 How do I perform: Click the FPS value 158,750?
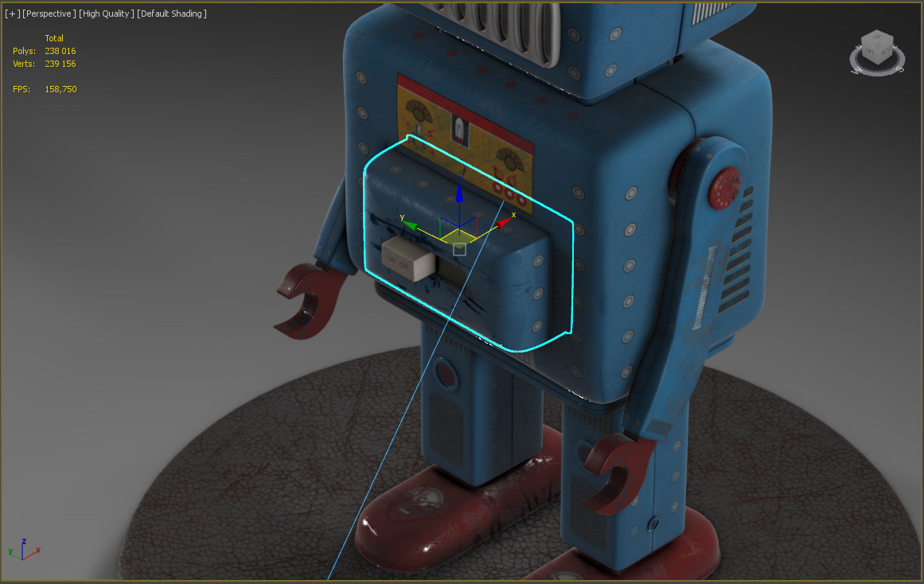click(60, 89)
